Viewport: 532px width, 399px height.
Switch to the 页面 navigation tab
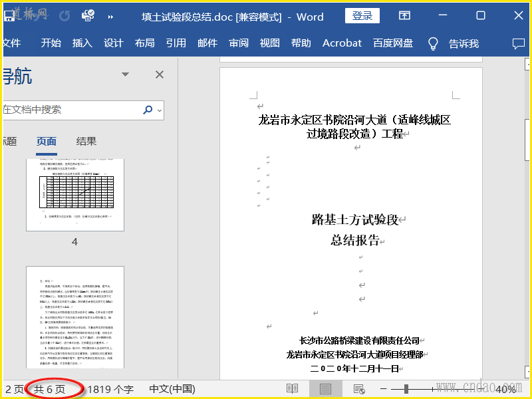(47, 142)
